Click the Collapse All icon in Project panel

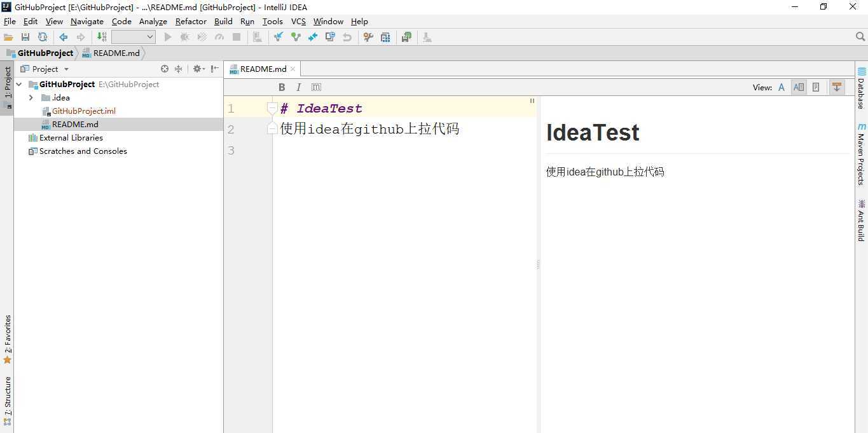pos(179,69)
